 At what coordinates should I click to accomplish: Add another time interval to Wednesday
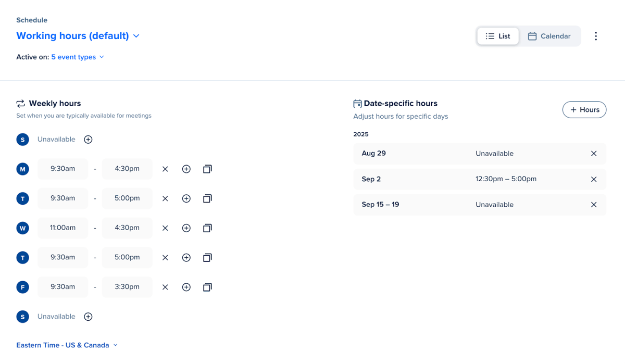(x=186, y=228)
